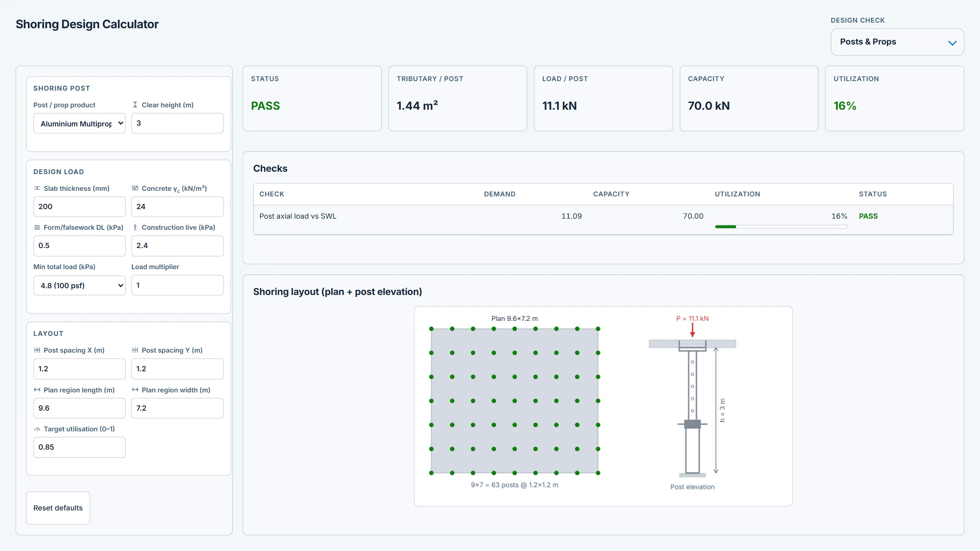Click the CHECK column header
The width and height of the screenshot is (980, 551).
coord(272,194)
